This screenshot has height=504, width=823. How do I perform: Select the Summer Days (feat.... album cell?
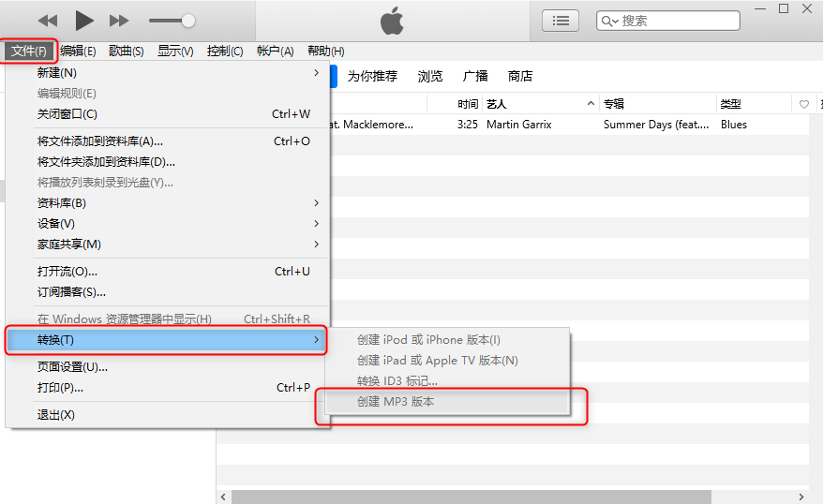coord(656,125)
